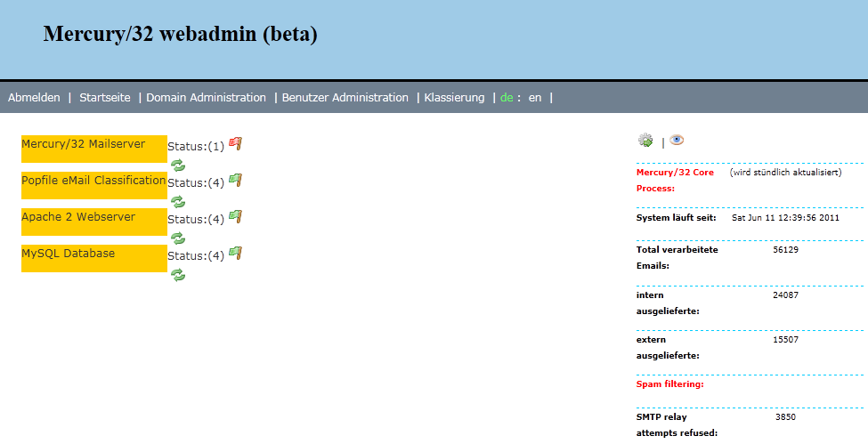Select the Popfile eMail Classification box
The image size is (868, 444).
pos(94,185)
